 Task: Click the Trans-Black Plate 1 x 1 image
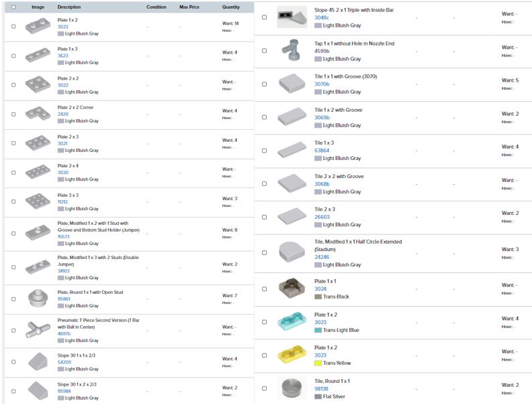coord(291,289)
